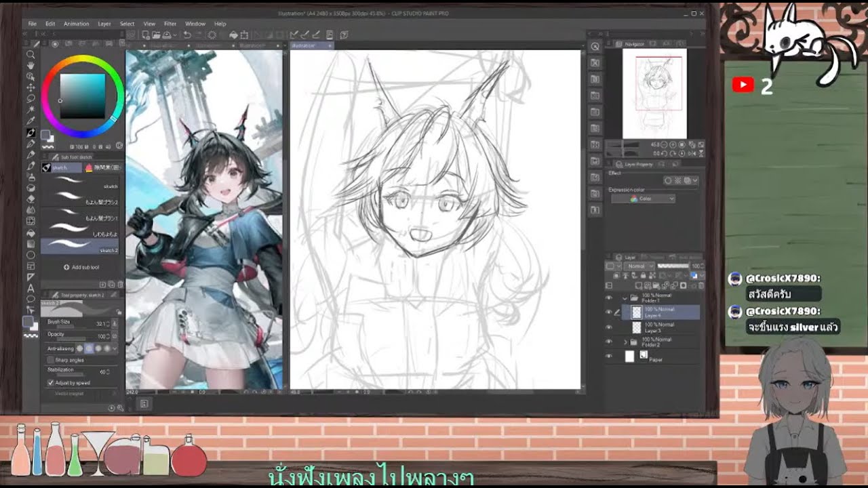
Task: Click the Clear layer sun-shaped icon
Action: tap(212, 35)
